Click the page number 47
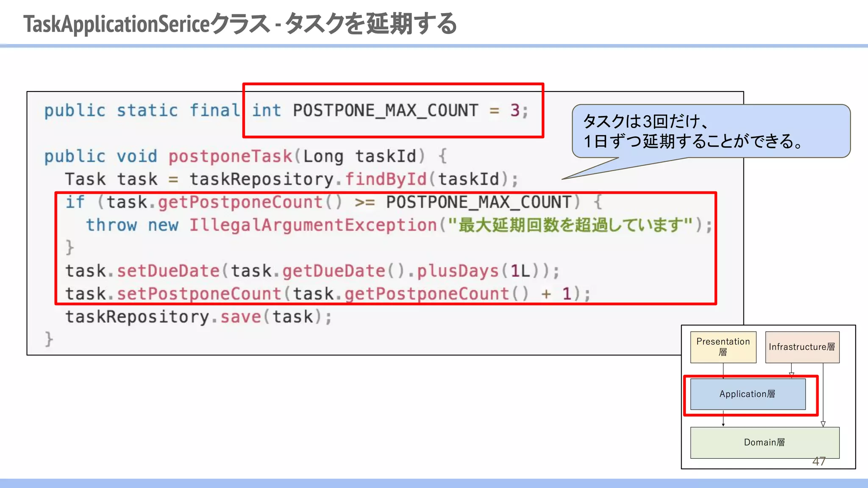The height and width of the screenshot is (488, 868). pyautogui.click(x=819, y=461)
